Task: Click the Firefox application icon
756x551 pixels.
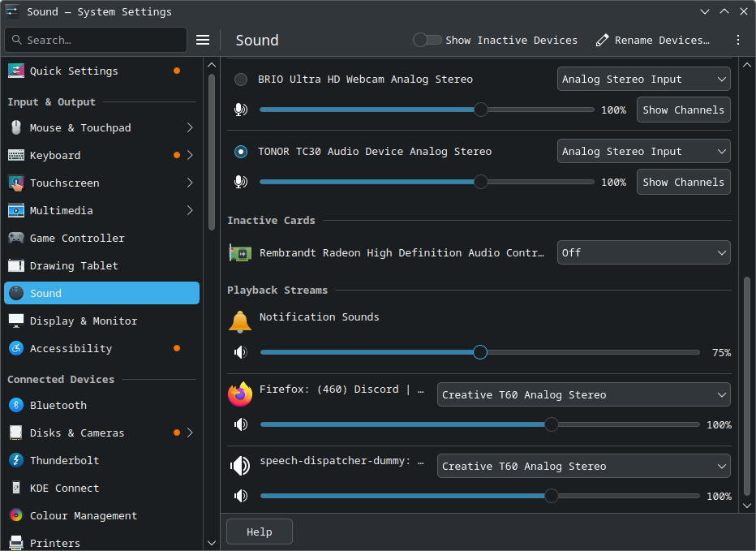Action: tap(240, 394)
